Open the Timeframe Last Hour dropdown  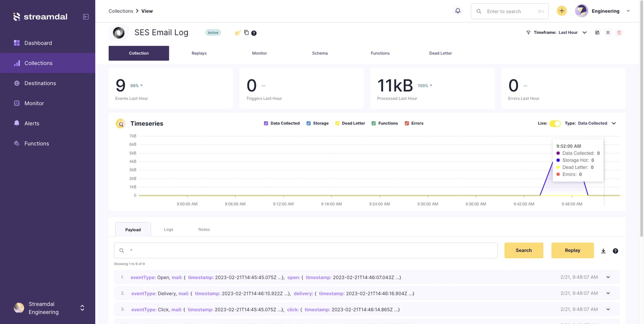[x=573, y=33]
